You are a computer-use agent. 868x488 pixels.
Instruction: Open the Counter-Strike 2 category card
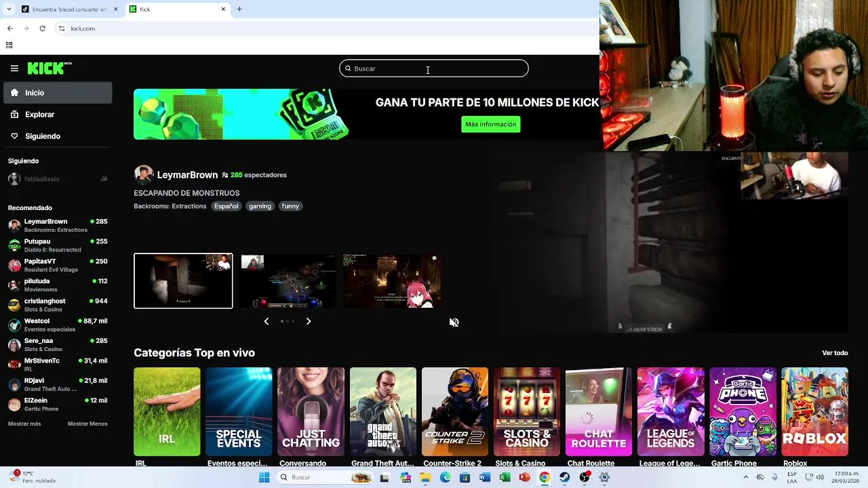pyautogui.click(x=455, y=411)
